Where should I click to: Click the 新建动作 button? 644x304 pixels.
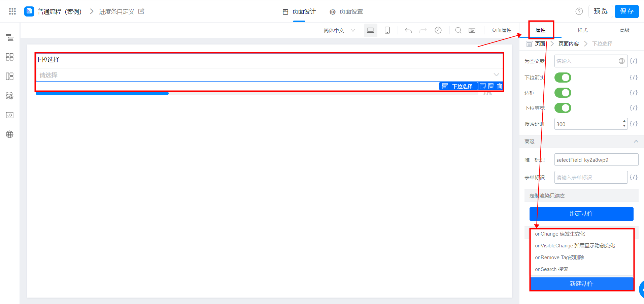[581, 284]
